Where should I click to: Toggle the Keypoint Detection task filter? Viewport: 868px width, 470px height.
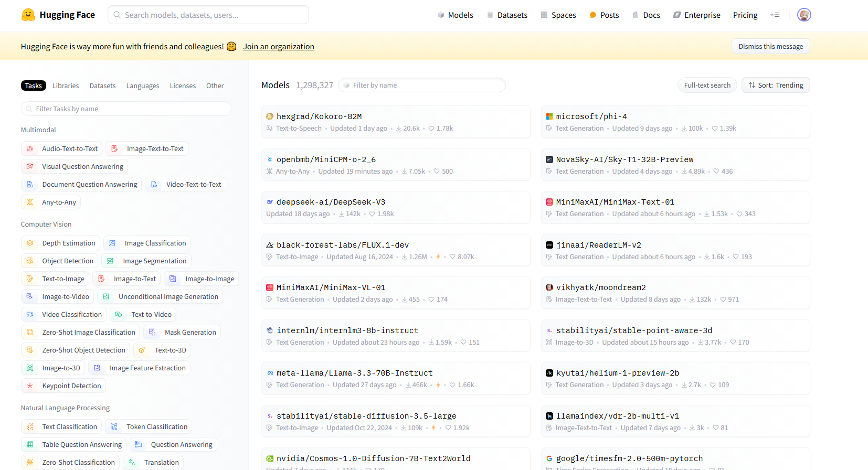point(63,386)
